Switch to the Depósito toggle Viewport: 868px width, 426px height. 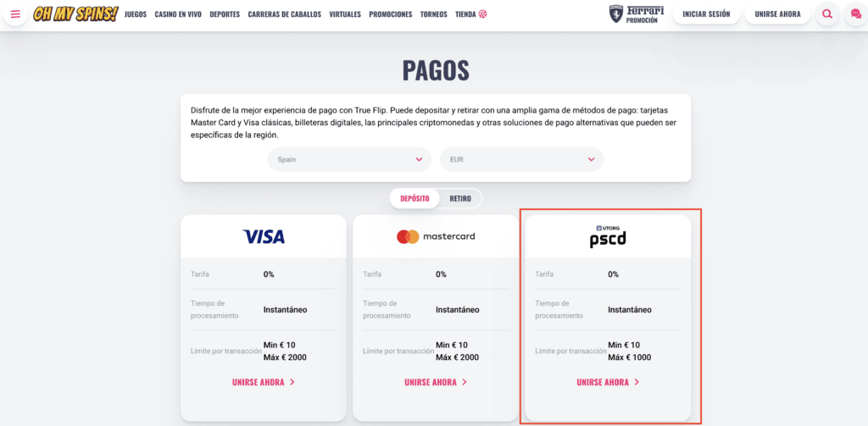pos(415,199)
